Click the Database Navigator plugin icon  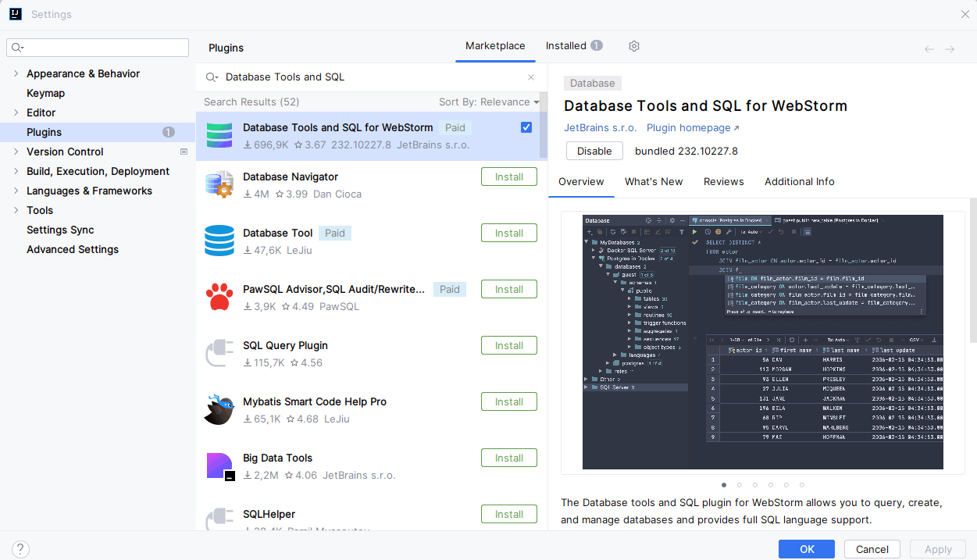pos(219,184)
